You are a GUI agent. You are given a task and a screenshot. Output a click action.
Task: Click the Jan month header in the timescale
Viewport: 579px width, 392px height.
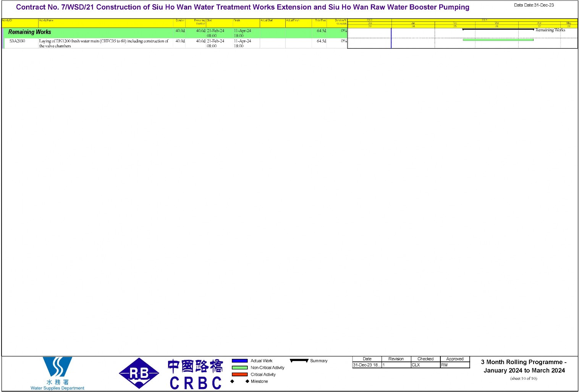(413, 23)
